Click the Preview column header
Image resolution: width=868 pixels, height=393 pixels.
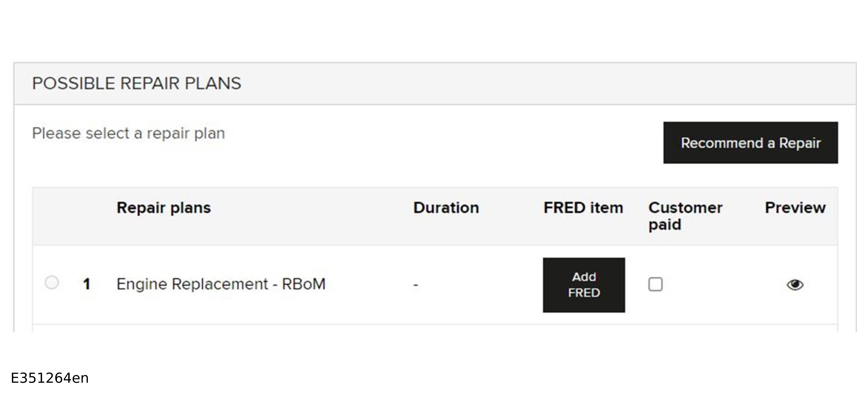pyautogui.click(x=795, y=208)
